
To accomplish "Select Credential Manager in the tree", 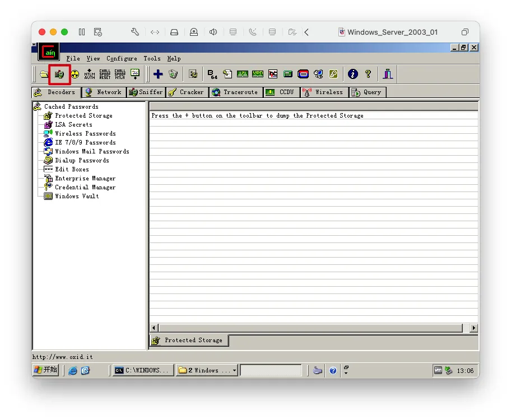I will click(x=85, y=188).
